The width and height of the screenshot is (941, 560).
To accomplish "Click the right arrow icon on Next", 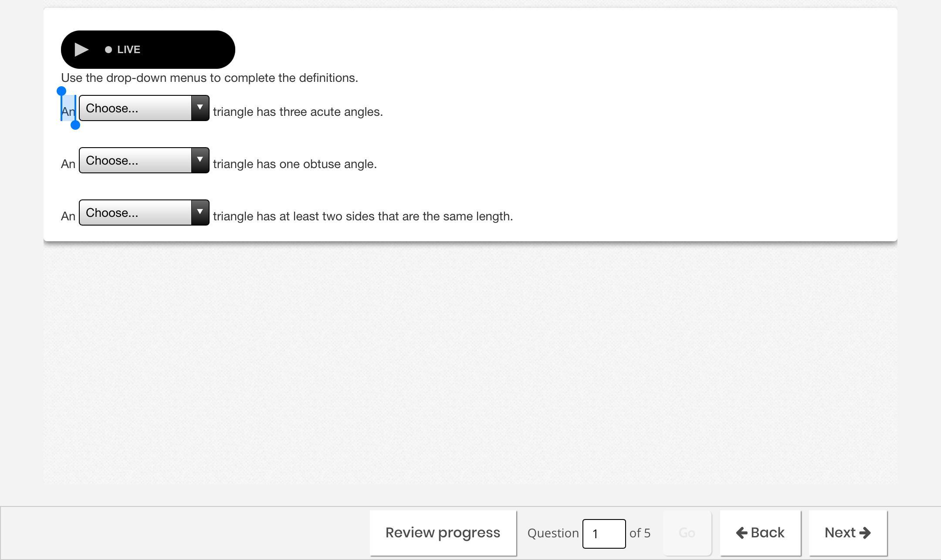I will (x=865, y=533).
